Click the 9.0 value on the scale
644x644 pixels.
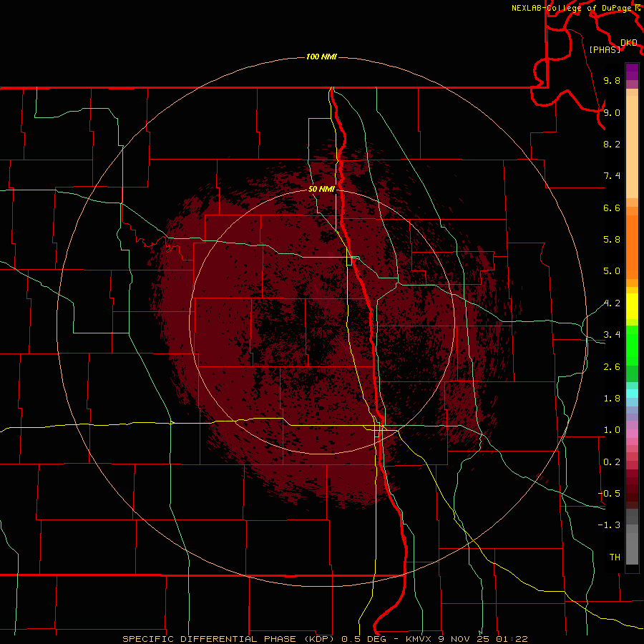point(612,112)
